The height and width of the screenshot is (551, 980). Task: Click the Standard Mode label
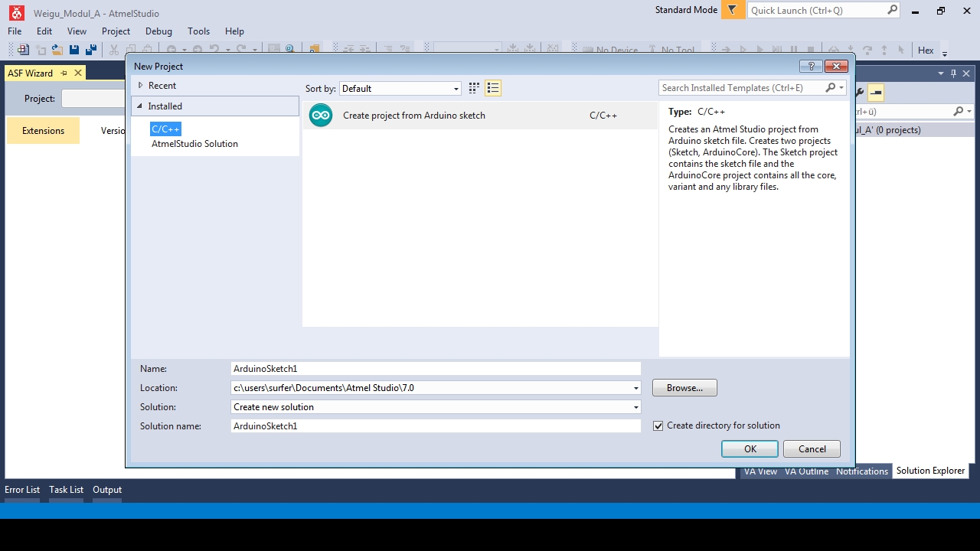click(686, 10)
